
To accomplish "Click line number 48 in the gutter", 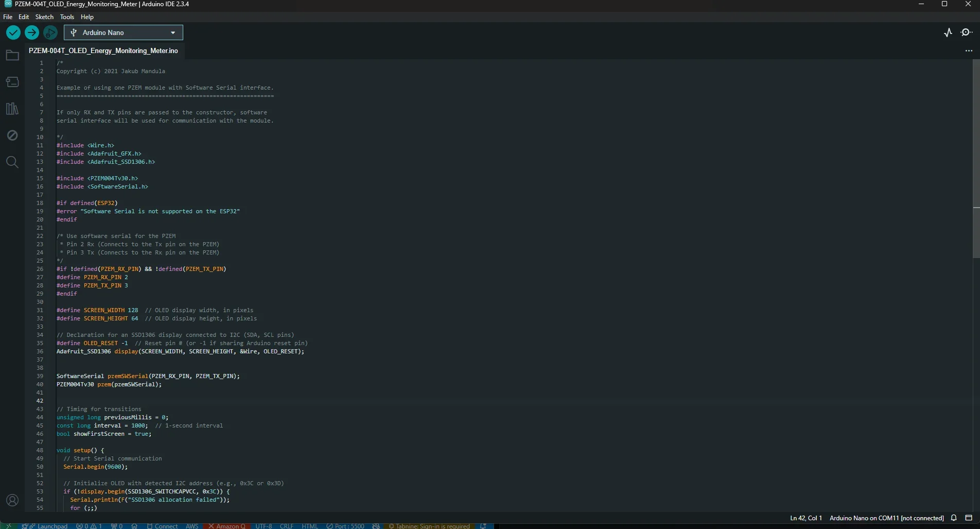I will coord(40,450).
